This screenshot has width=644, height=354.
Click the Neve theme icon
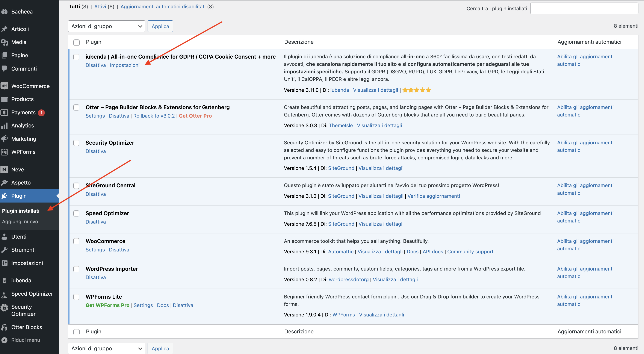click(4, 169)
